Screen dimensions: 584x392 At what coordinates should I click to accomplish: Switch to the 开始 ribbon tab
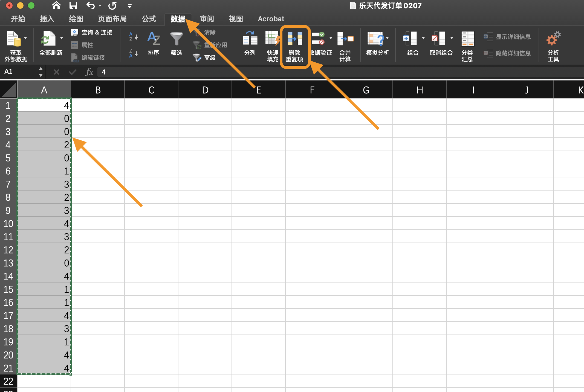coord(18,19)
